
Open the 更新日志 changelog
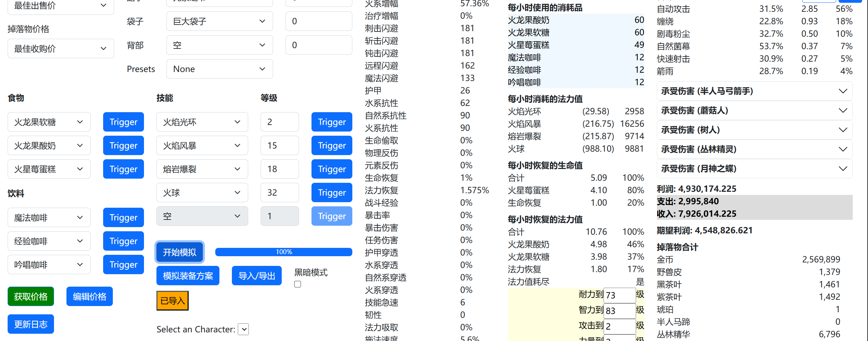31,324
